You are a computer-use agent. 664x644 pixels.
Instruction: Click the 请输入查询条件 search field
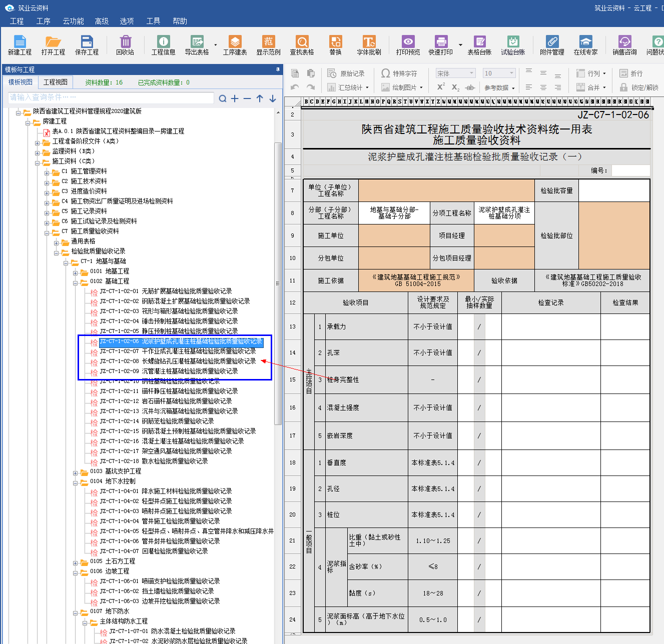pyautogui.click(x=111, y=97)
